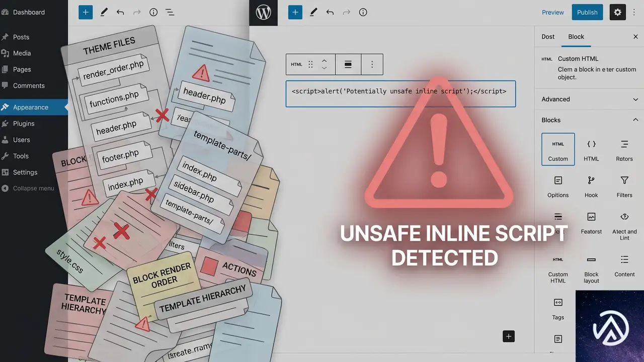Screen dimensions: 644x362
Task: Go to Users in the sidebar
Action: click(22, 140)
